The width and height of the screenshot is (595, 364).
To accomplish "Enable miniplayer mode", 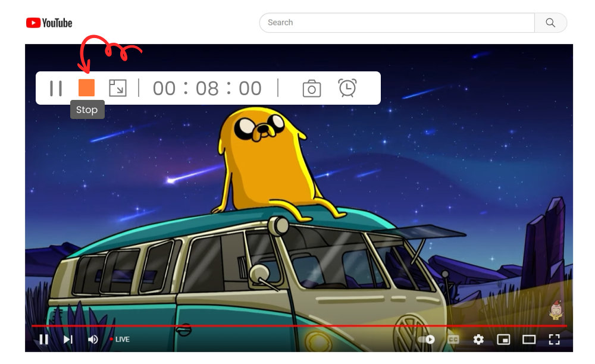I will pyautogui.click(x=503, y=340).
